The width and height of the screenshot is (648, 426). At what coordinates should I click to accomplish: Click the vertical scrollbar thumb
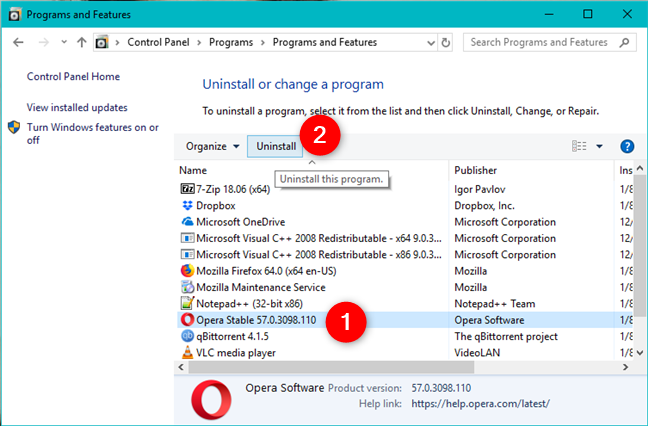(640, 246)
